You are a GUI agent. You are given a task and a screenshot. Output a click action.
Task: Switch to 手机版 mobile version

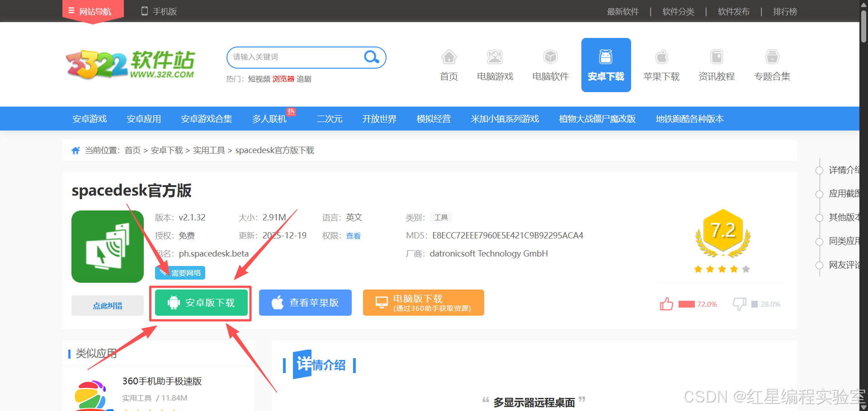click(159, 11)
